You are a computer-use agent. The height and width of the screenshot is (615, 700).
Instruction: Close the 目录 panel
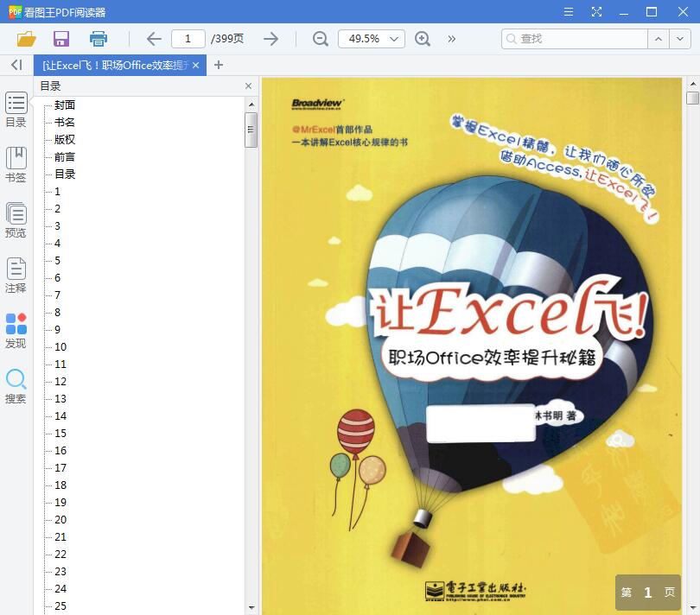coord(249,86)
